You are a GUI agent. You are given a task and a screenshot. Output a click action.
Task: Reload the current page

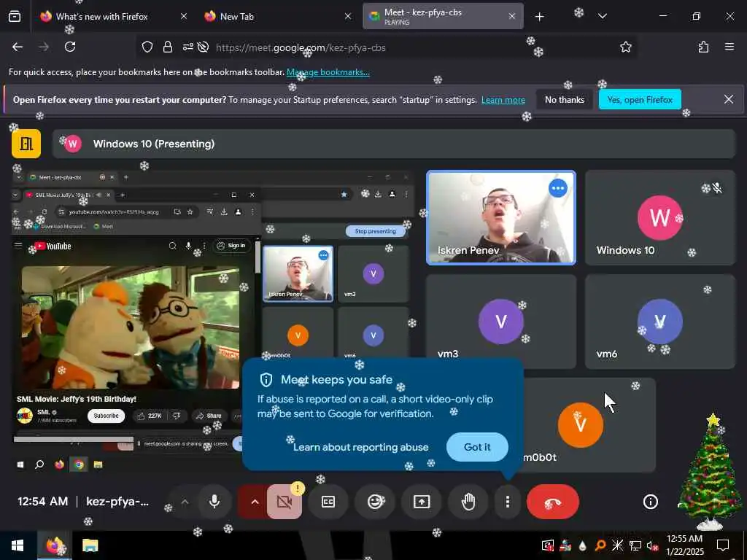70,47
